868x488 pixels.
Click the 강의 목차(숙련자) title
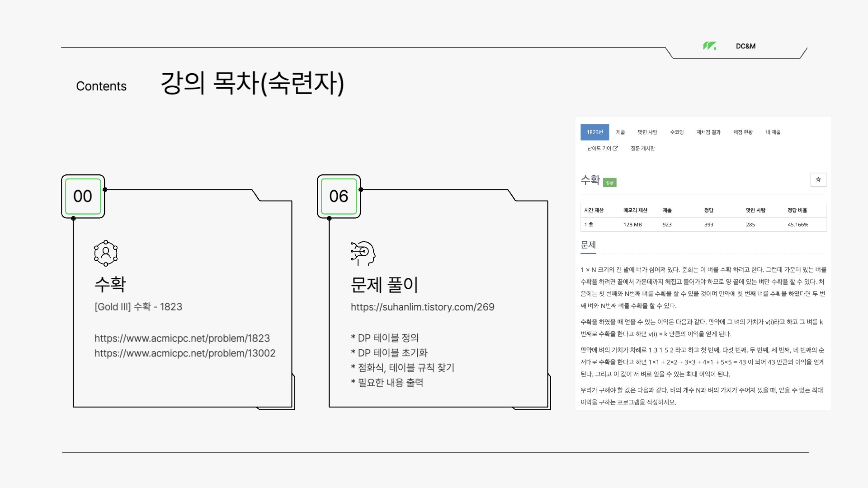click(252, 83)
